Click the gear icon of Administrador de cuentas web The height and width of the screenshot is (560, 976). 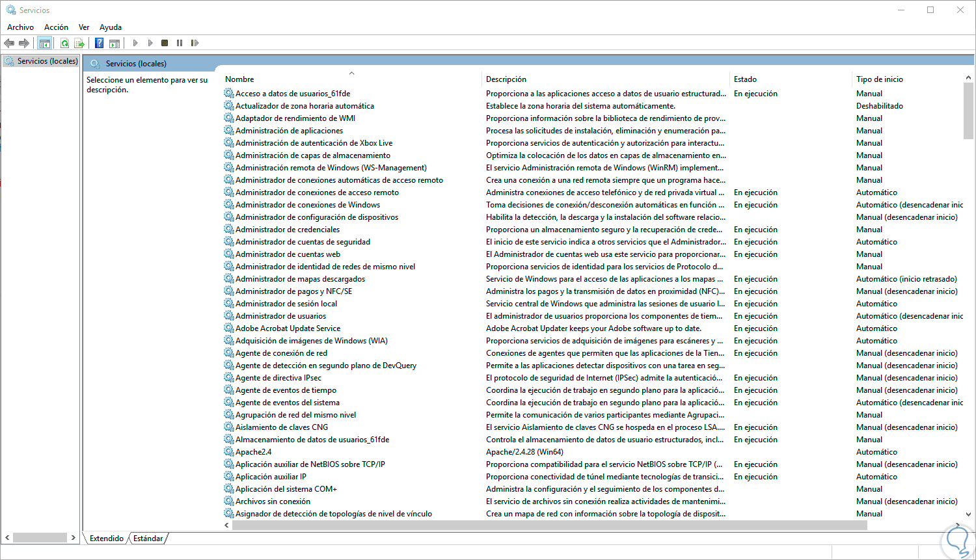pyautogui.click(x=229, y=254)
